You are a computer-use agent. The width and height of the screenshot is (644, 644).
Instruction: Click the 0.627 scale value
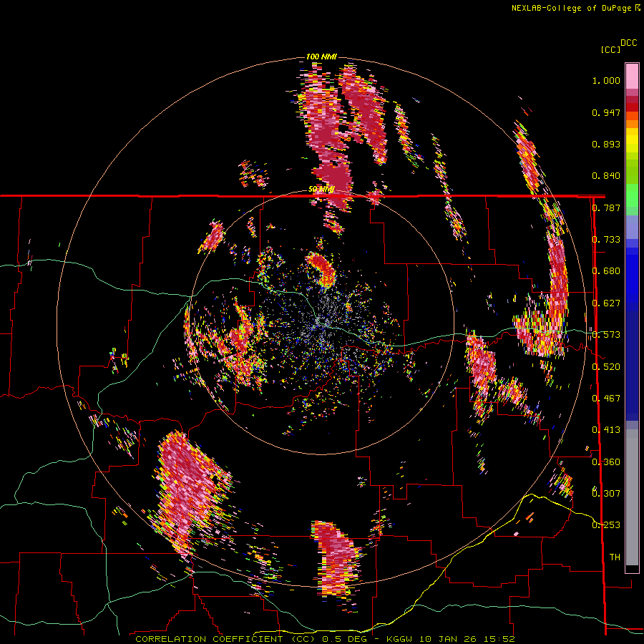coord(606,303)
